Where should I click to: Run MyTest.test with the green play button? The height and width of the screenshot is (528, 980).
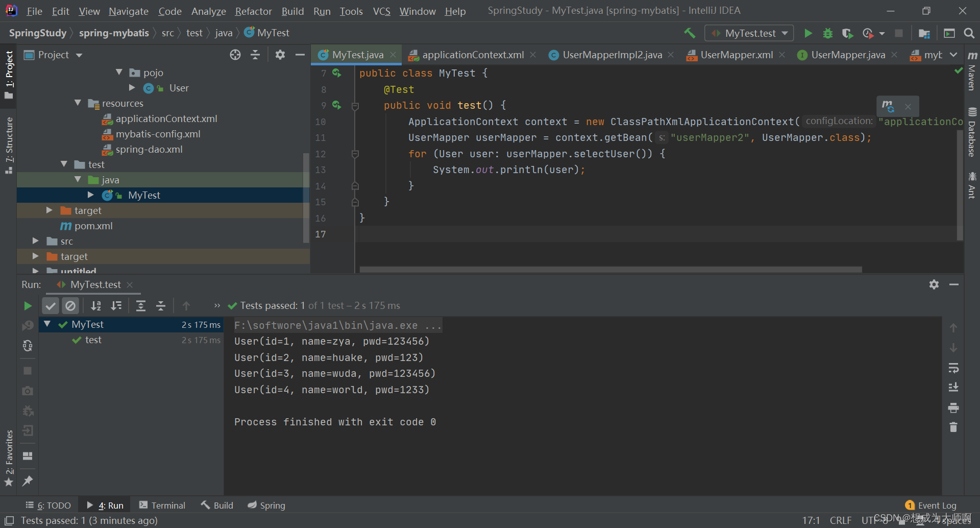(808, 33)
